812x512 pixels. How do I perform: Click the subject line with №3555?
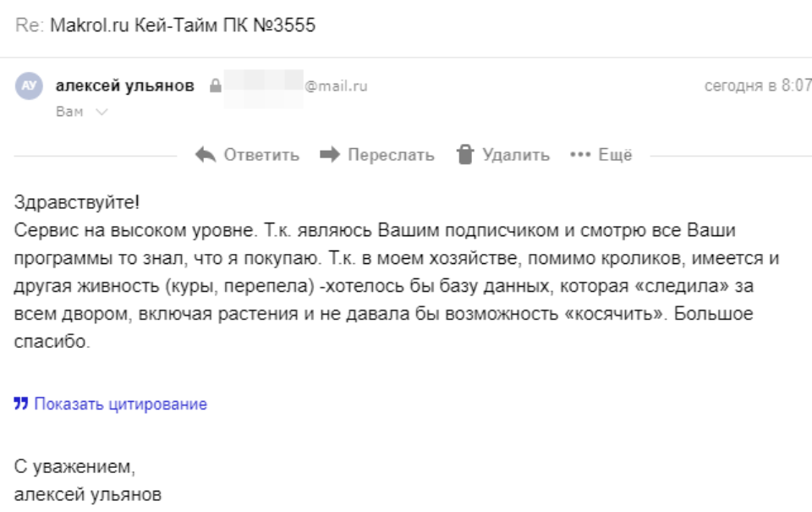point(182,25)
